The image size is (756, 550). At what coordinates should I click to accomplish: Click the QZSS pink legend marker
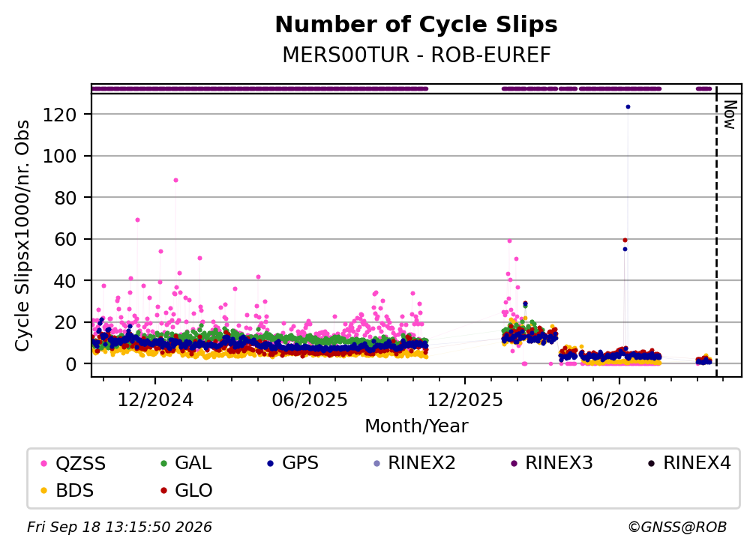coord(44,463)
